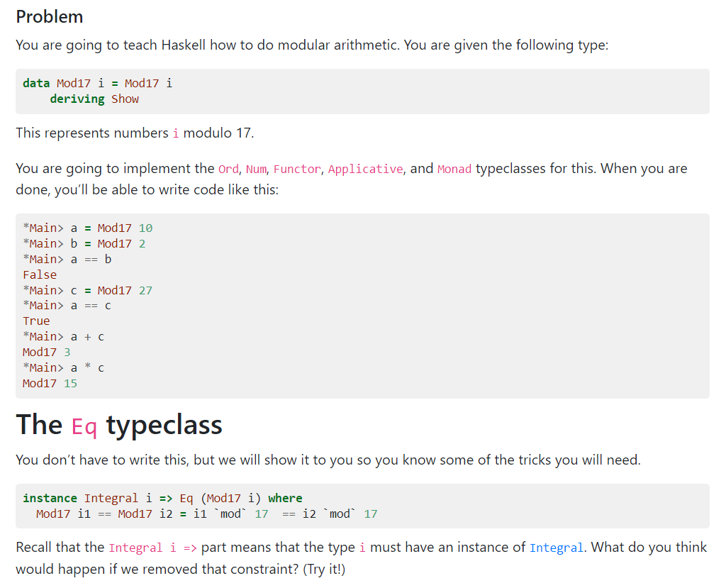The height and width of the screenshot is (588, 721).
Task: Click the pink "Num" code word
Action: click(x=256, y=169)
